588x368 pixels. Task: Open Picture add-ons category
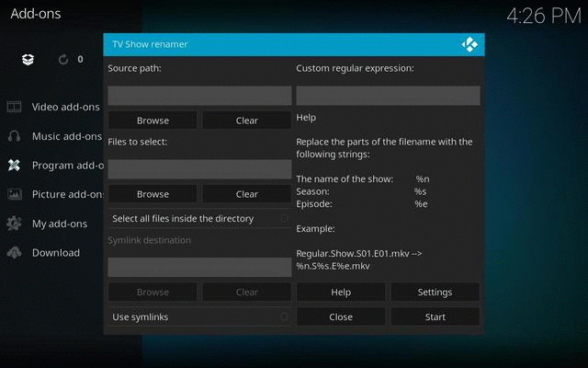point(67,194)
